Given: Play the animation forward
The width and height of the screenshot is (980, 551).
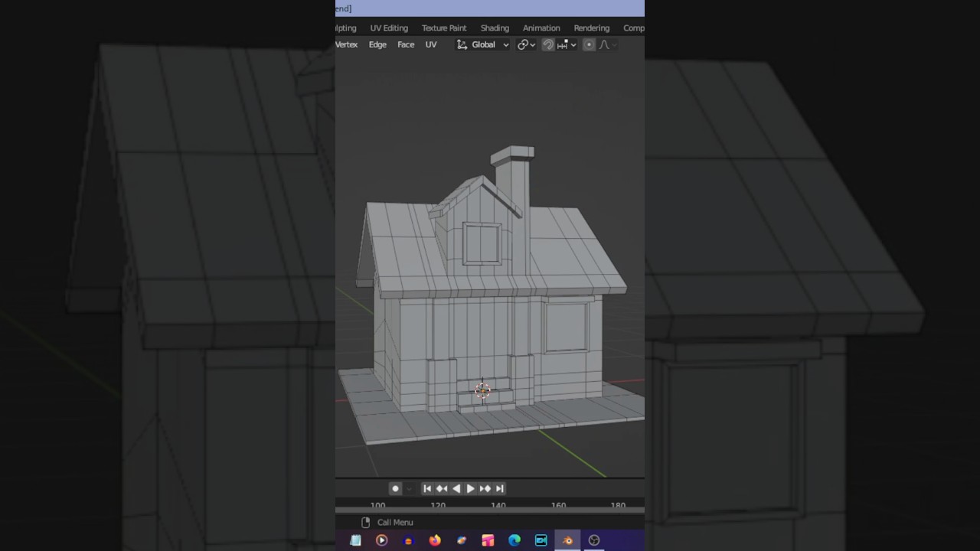Looking at the screenshot, I should pos(470,488).
